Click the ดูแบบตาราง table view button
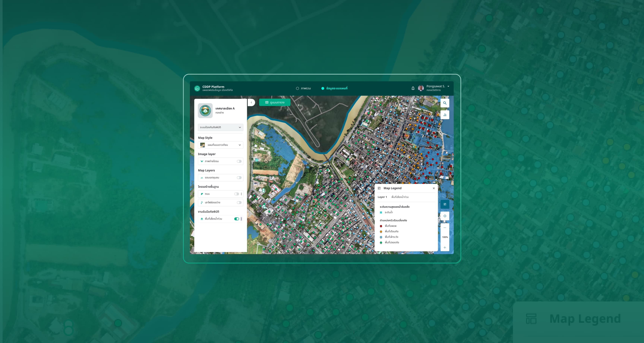The image size is (644, 343). tap(275, 102)
